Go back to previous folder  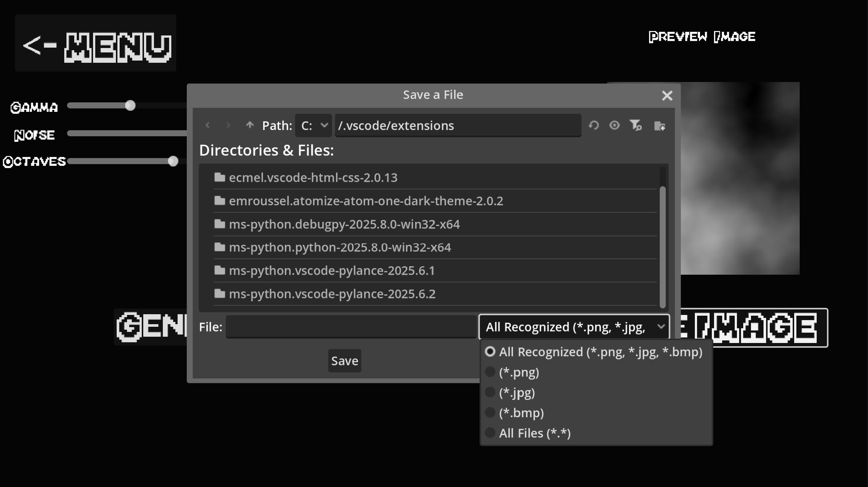click(207, 126)
